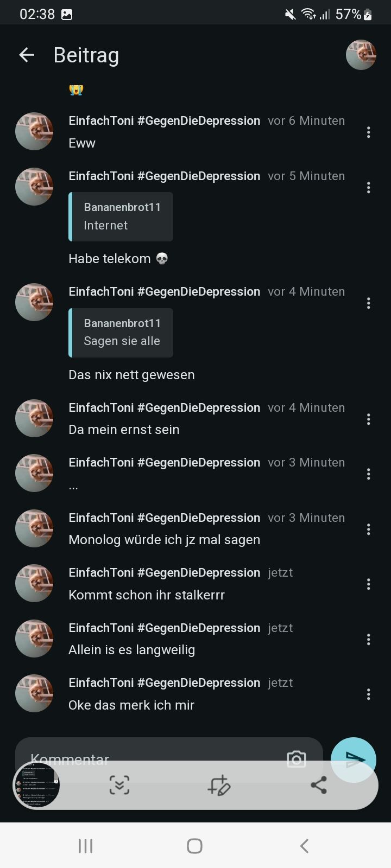The width and height of the screenshot is (391, 868).
Task: Tap the share icon in screenshot toolbar
Action: point(319,785)
